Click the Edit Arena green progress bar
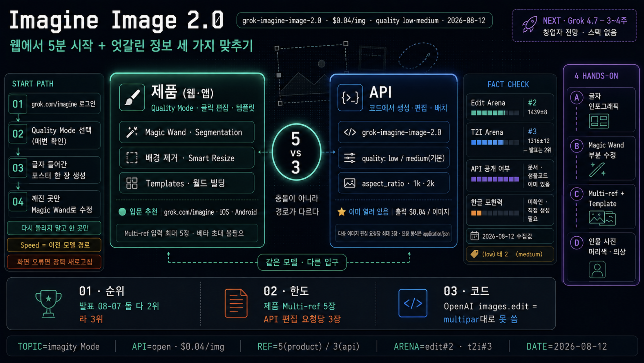644x363 pixels. point(495,113)
